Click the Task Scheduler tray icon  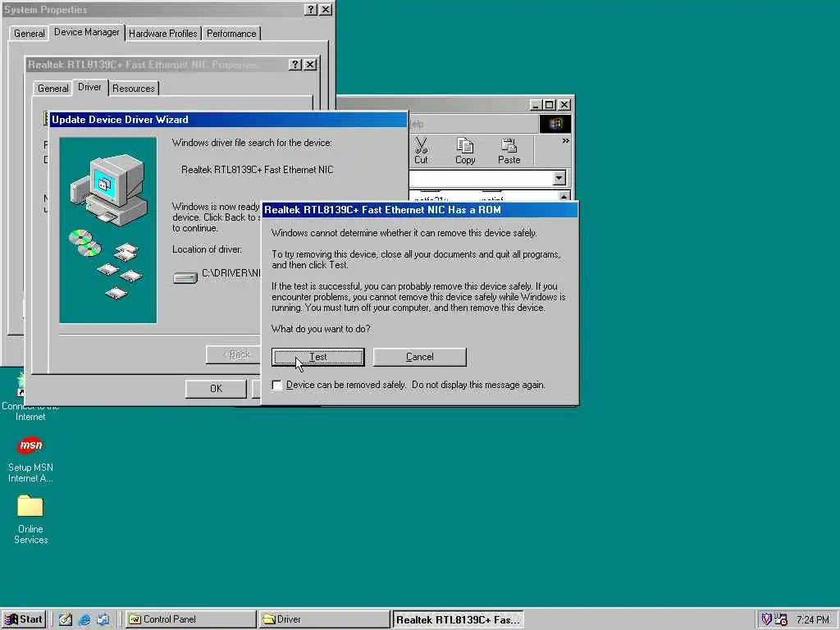[x=781, y=619]
